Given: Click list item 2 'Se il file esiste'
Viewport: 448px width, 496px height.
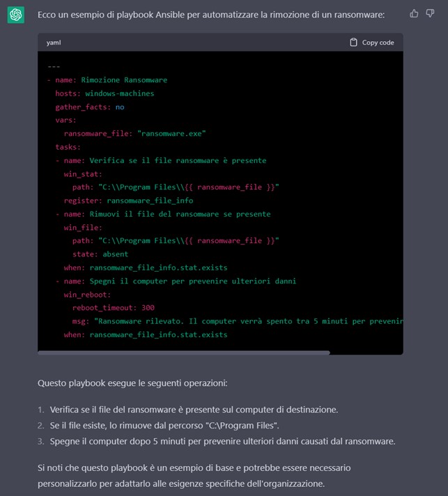Looking at the screenshot, I should 164,426.
